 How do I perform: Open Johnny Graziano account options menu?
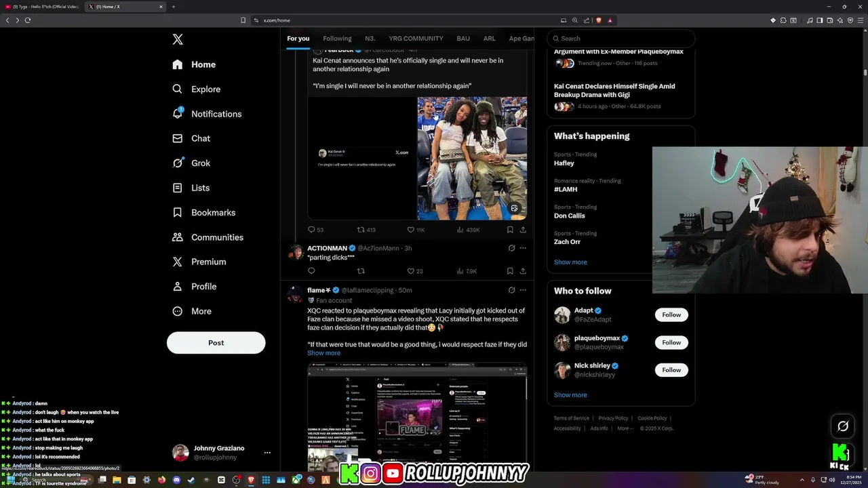(x=267, y=453)
